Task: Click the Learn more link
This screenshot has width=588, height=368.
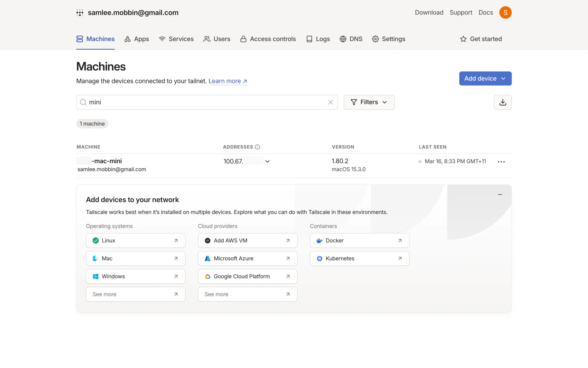Action: [x=228, y=81]
